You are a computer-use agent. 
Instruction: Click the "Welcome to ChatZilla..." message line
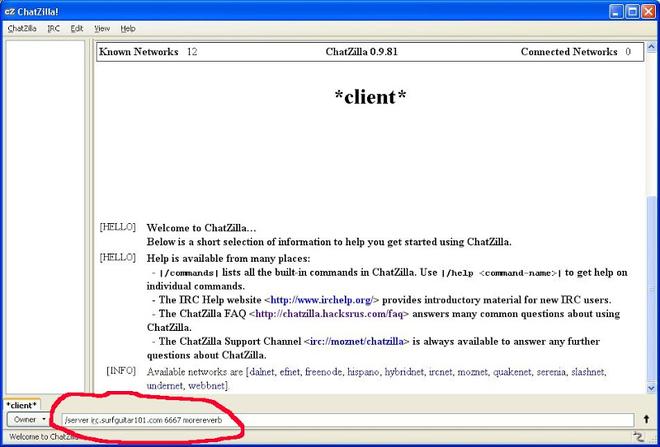(x=201, y=228)
